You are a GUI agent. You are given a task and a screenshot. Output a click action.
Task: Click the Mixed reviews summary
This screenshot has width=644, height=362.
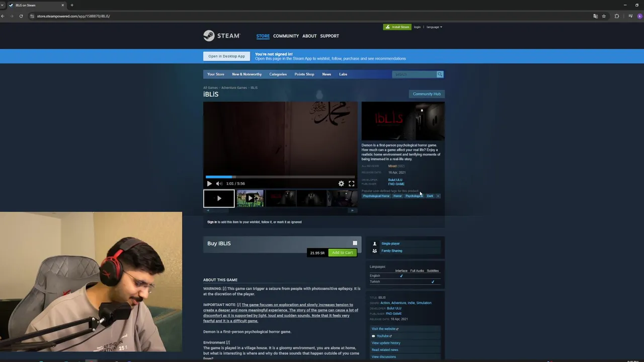click(392, 166)
